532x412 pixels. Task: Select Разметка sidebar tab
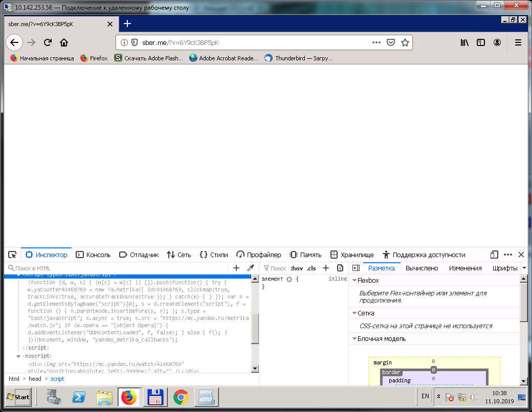click(x=382, y=268)
